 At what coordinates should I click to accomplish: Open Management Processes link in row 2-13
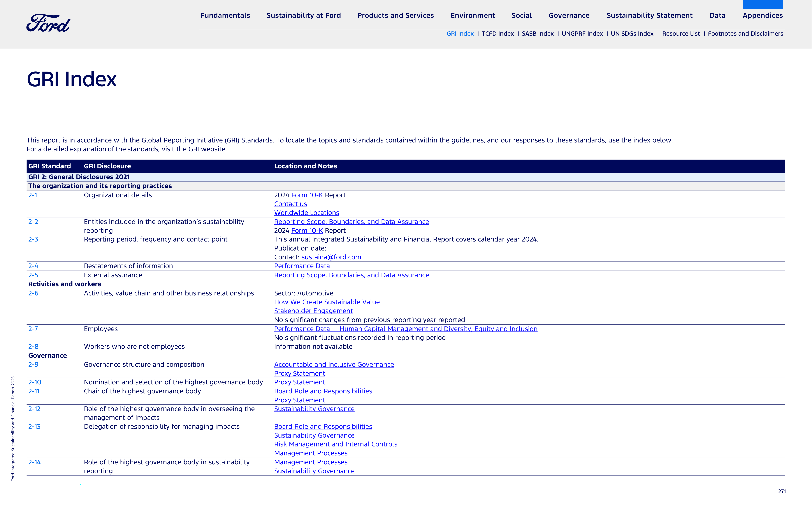pos(311,453)
